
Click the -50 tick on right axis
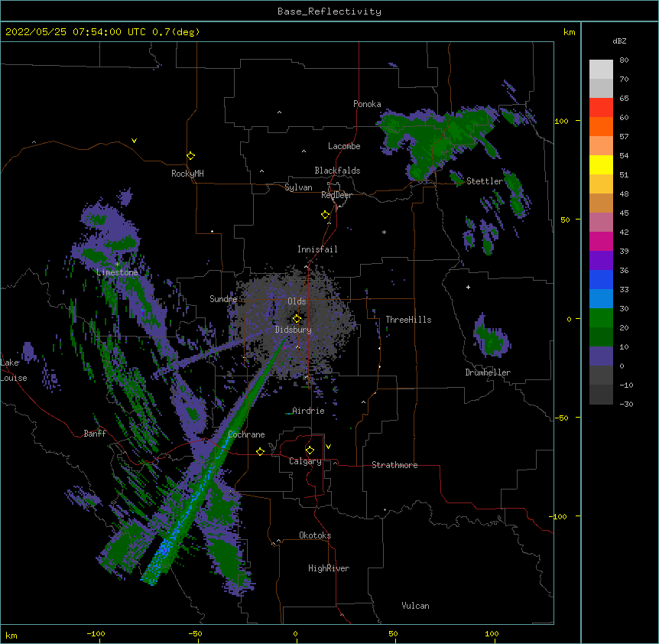(x=561, y=418)
